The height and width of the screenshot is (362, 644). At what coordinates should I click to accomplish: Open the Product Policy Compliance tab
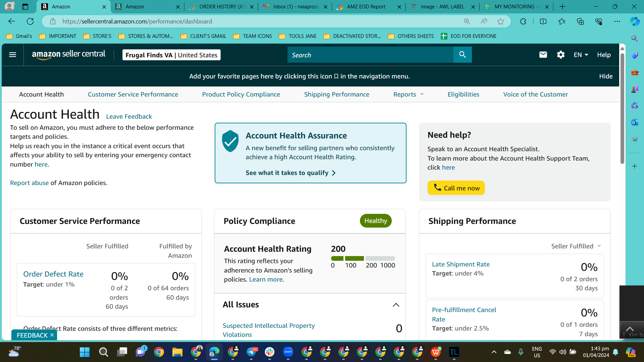241,95
